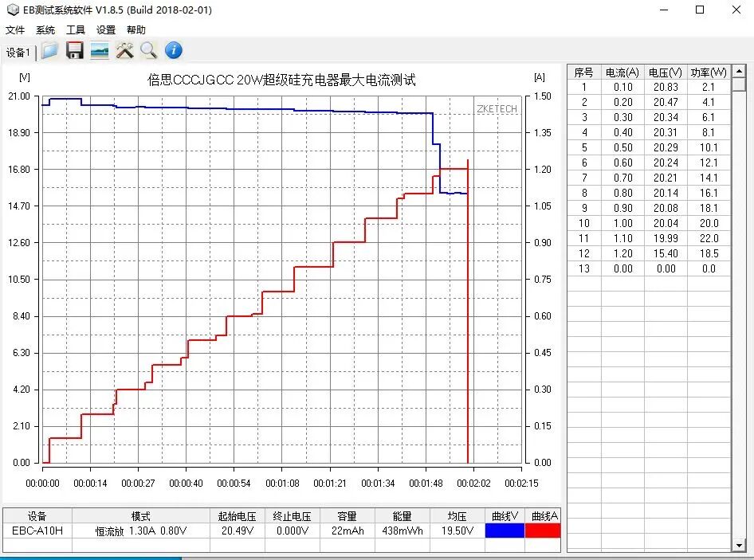The width and height of the screenshot is (754, 560).
Task: Click the 功率(W) column header
Action: 709,72
